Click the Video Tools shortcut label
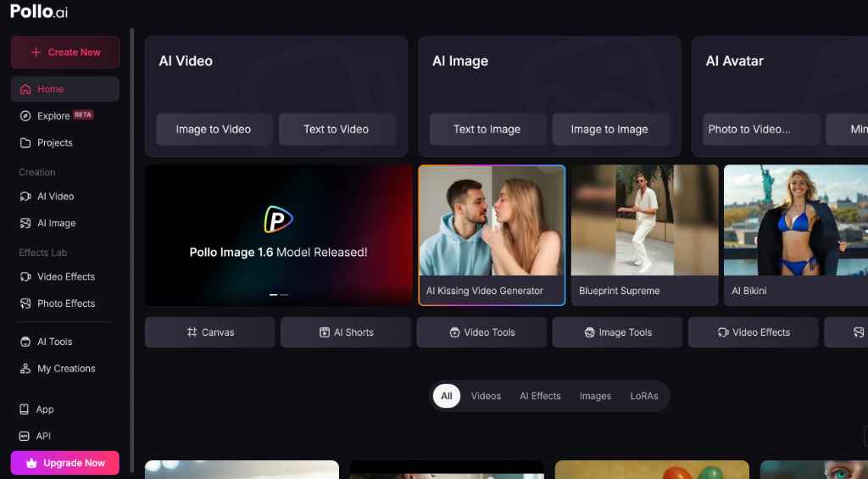 (489, 332)
